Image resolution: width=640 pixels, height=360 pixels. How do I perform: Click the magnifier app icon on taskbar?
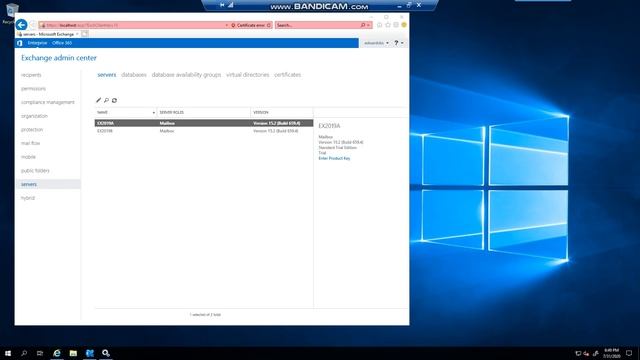pos(106,353)
